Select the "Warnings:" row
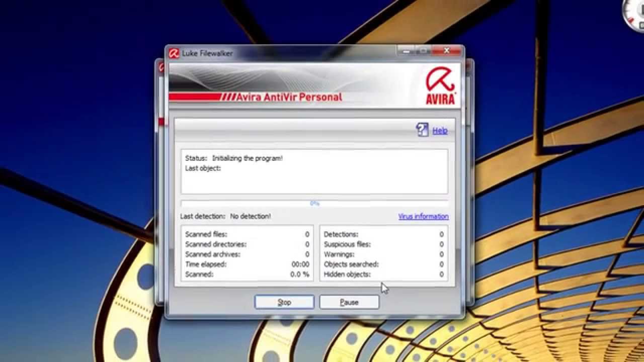This screenshot has height=362, width=644. [x=383, y=254]
